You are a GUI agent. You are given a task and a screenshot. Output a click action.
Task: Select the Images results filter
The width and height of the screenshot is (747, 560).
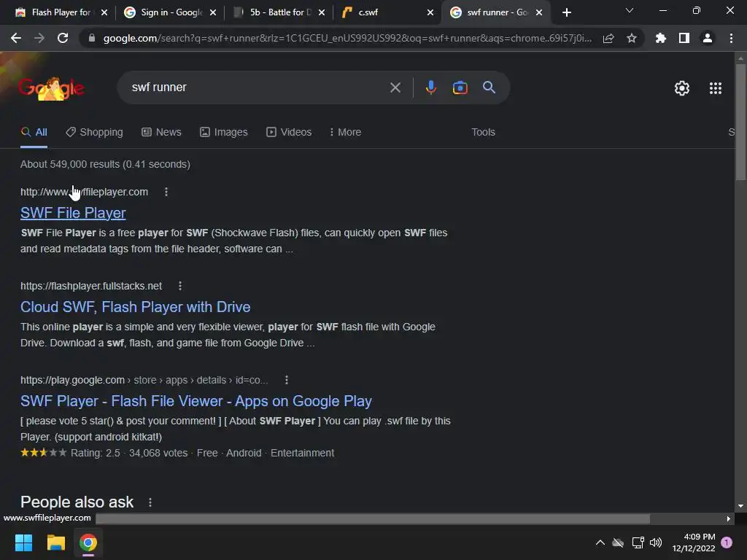point(224,132)
